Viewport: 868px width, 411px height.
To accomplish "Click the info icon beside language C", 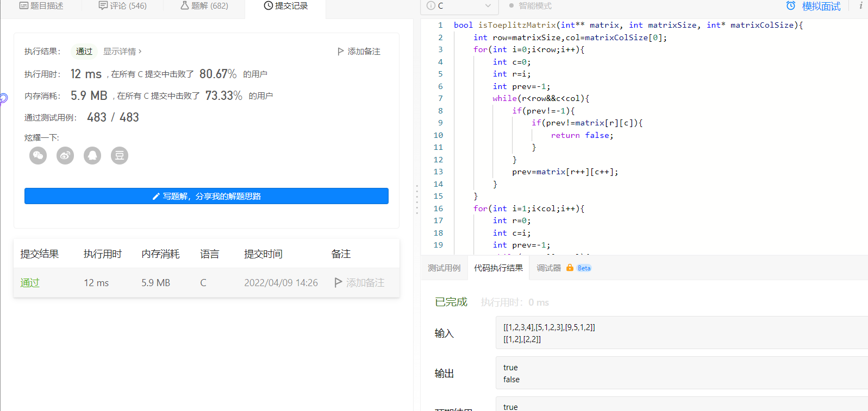I will (431, 5).
